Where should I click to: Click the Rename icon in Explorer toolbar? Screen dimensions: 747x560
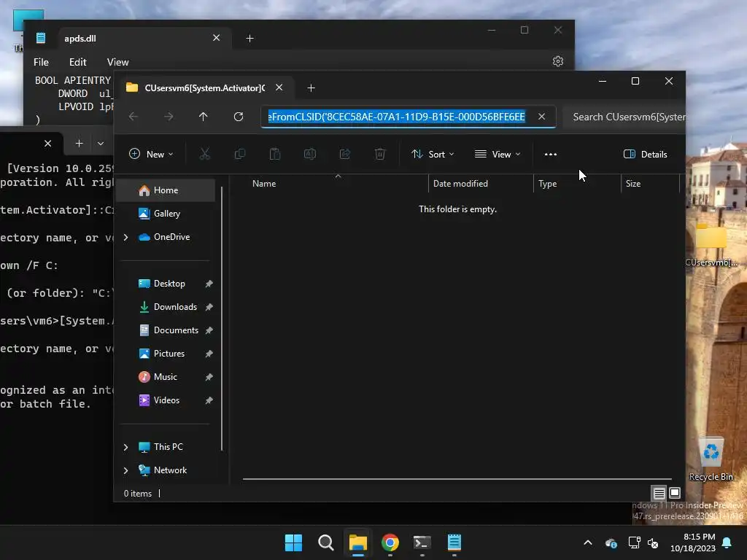309,154
